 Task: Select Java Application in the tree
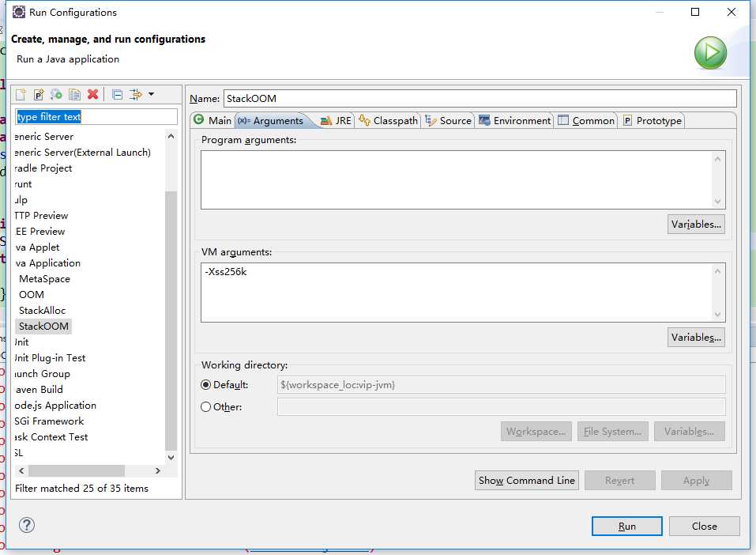[x=47, y=263]
